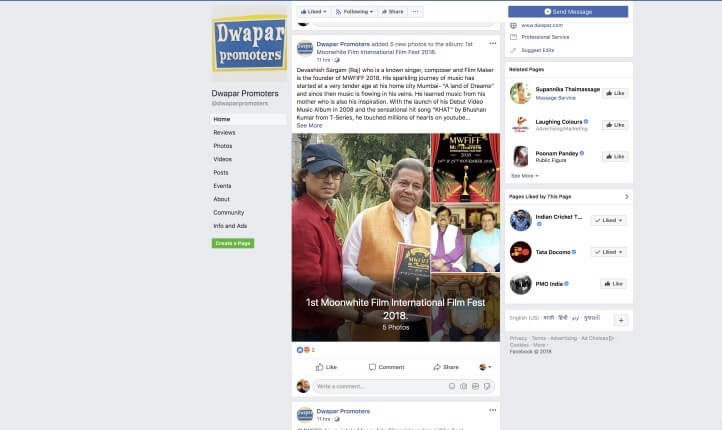Viewport: 722px width, 430px height.
Task: Expand Pages Liked by This Page chevron
Action: tap(626, 197)
